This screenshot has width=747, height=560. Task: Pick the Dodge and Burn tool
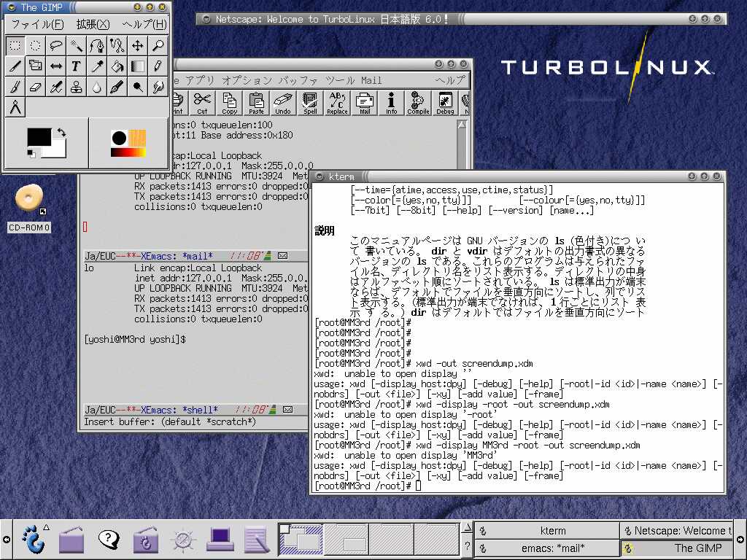coord(138,87)
